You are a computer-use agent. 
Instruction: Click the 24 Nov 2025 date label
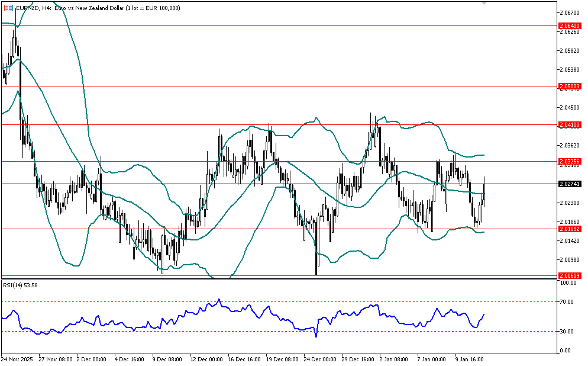coord(17,359)
